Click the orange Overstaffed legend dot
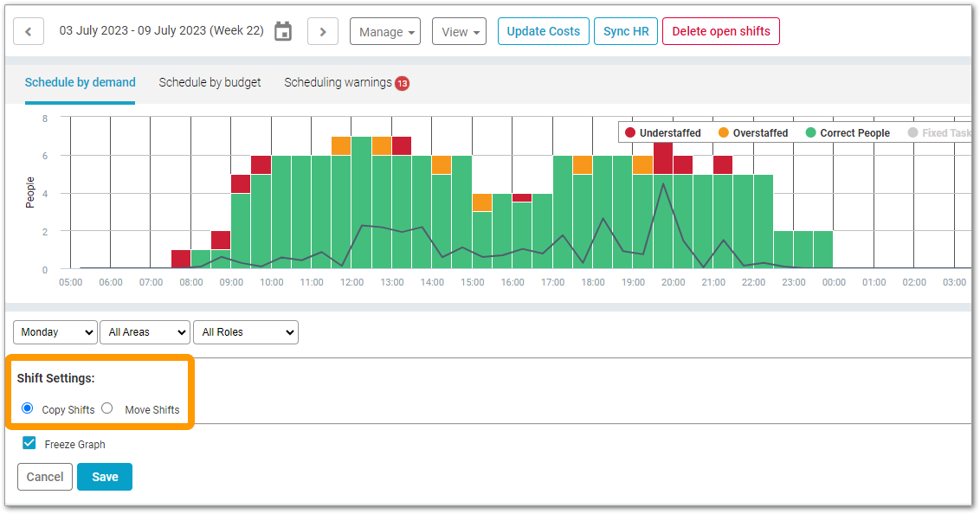 pyautogui.click(x=723, y=132)
